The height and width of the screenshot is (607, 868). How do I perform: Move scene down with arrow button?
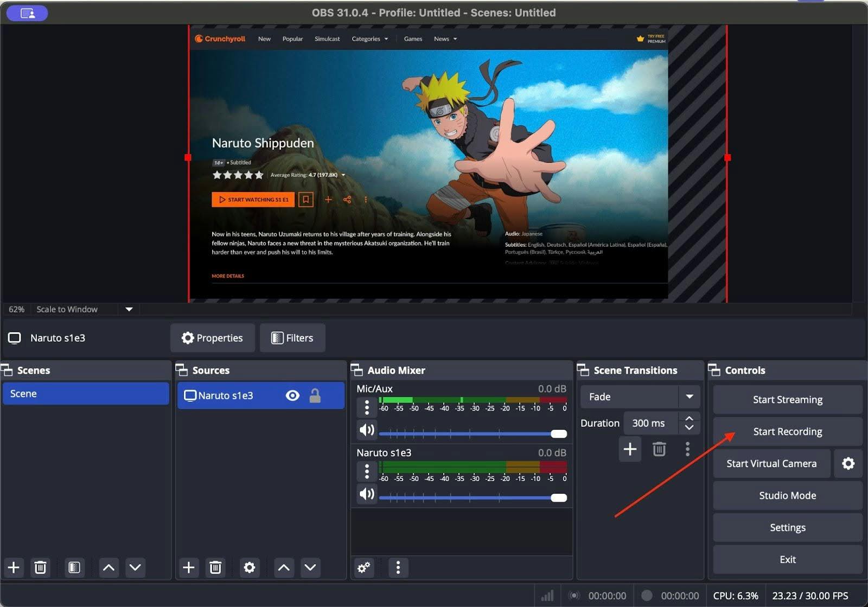(x=135, y=567)
